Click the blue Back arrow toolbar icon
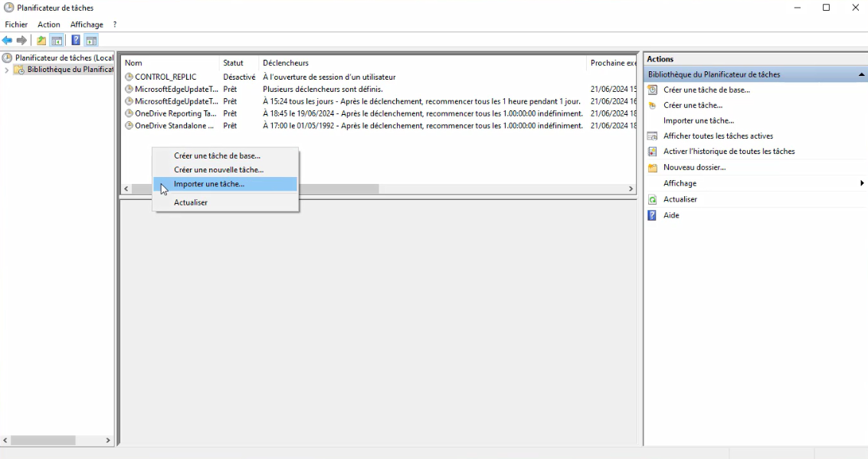868x459 pixels. [x=7, y=41]
